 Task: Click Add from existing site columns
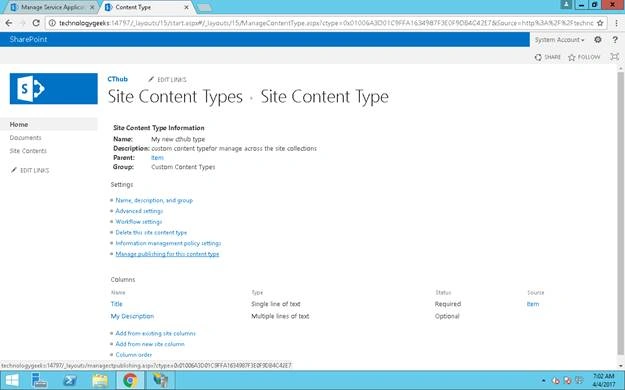pos(155,333)
